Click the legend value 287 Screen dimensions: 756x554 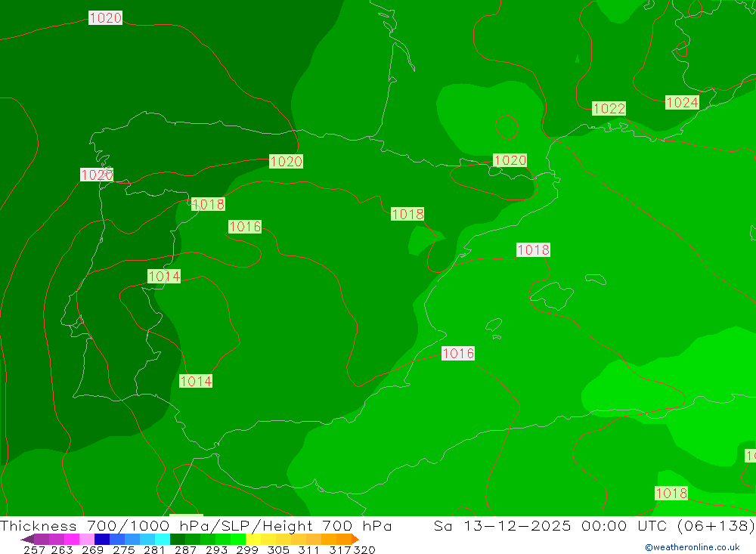coord(185,549)
